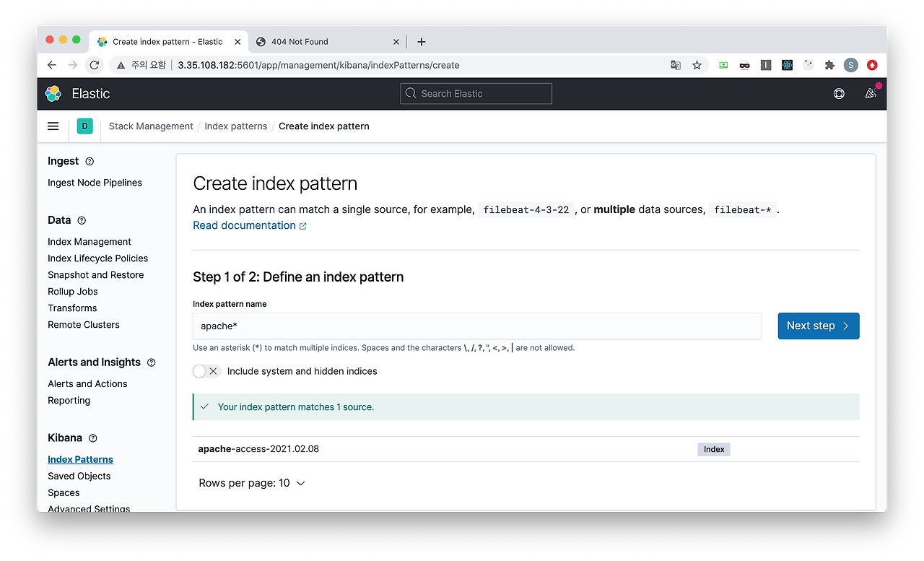The height and width of the screenshot is (561, 924).
Task: Open the Elastic logo home link
Action: point(53,94)
